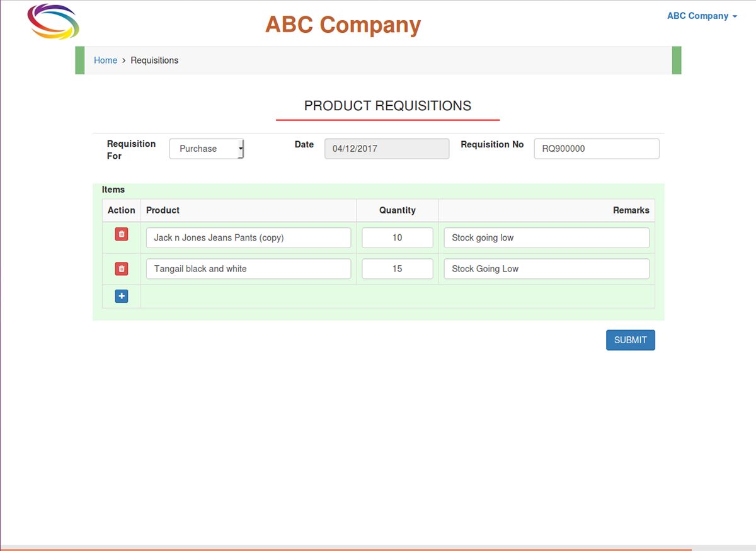Edit the quantity field showing 15
The image size is (756, 551).
(397, 269)
